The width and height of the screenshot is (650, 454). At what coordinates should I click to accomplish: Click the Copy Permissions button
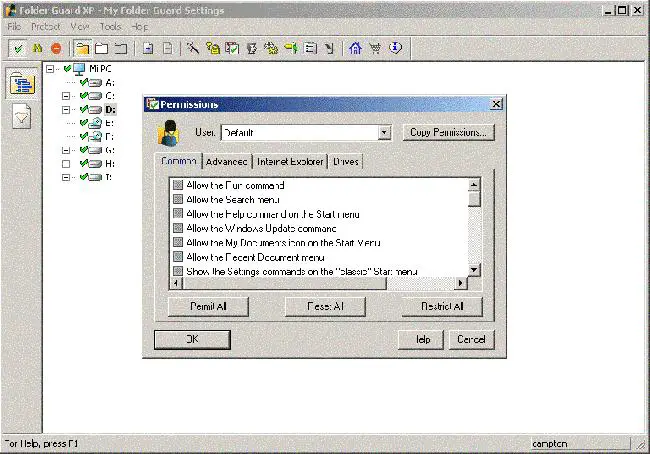point(449,132)
